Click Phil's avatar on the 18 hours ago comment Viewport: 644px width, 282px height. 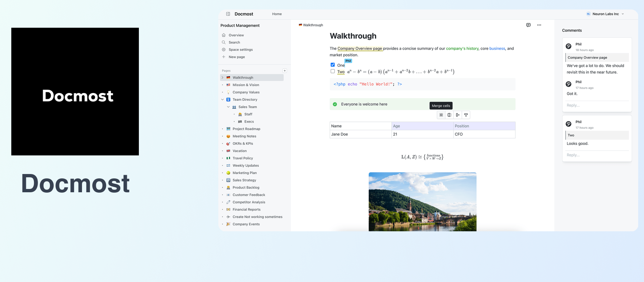(x=569, y=46)
